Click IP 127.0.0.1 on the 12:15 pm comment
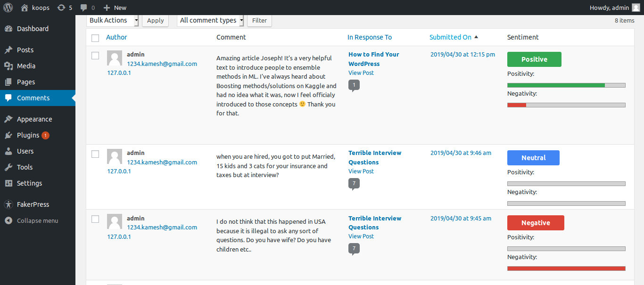This screenshot has width=644, height=285. click(x=119, y=73)
